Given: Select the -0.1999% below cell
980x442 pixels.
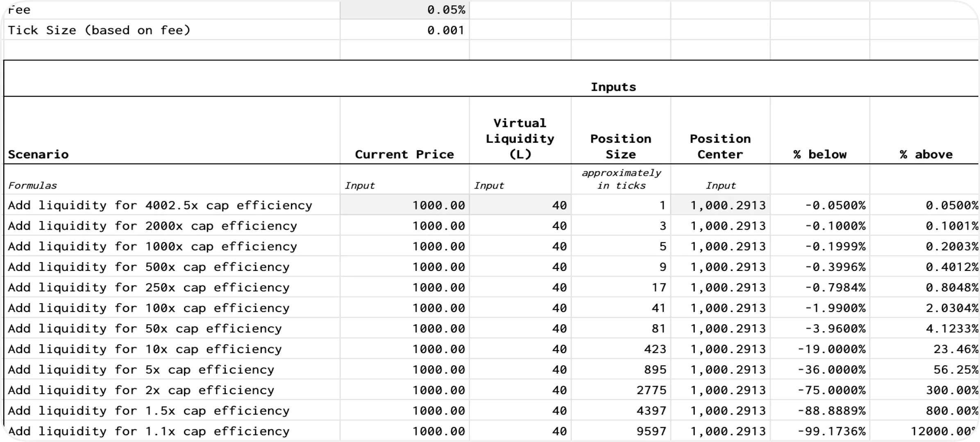Looking at the screenshot, I should 820,246.
